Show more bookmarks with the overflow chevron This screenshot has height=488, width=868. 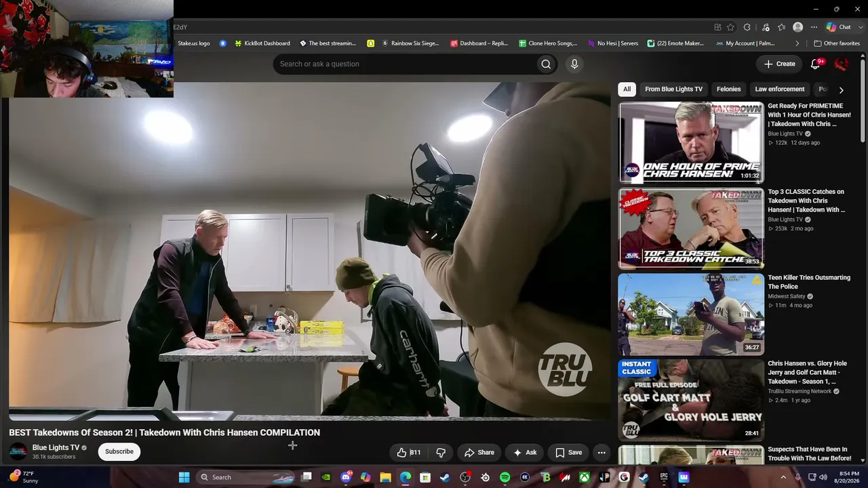click(x=797, y=43)
